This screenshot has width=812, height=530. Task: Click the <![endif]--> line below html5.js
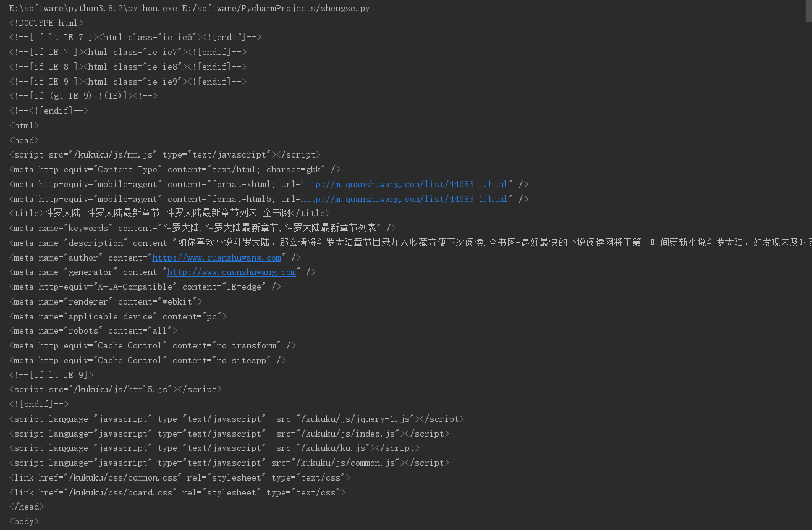click(39, 404)
